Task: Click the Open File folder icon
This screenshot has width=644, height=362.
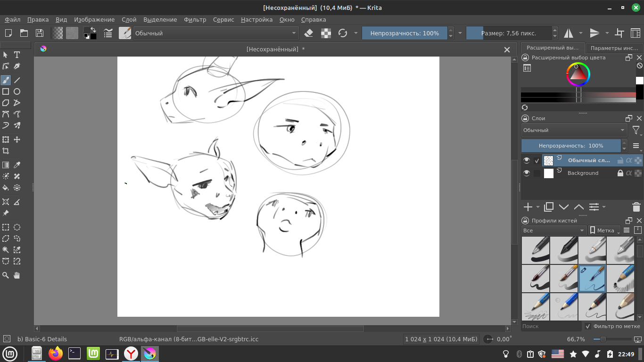Action: point(24,33)
